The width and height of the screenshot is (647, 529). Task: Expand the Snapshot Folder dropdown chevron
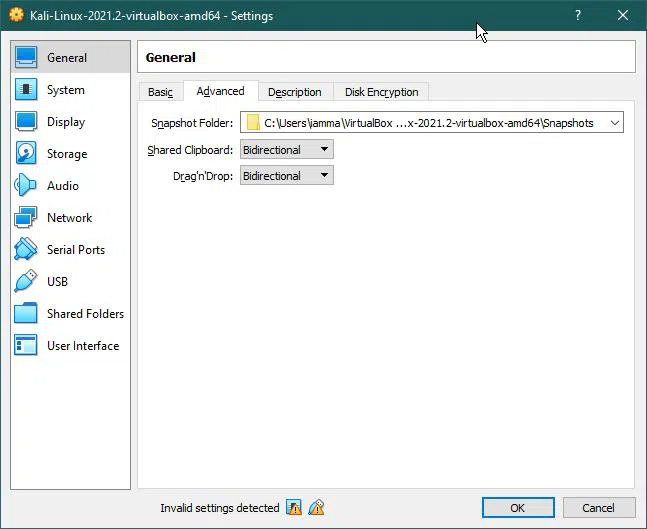pos(614,123)
